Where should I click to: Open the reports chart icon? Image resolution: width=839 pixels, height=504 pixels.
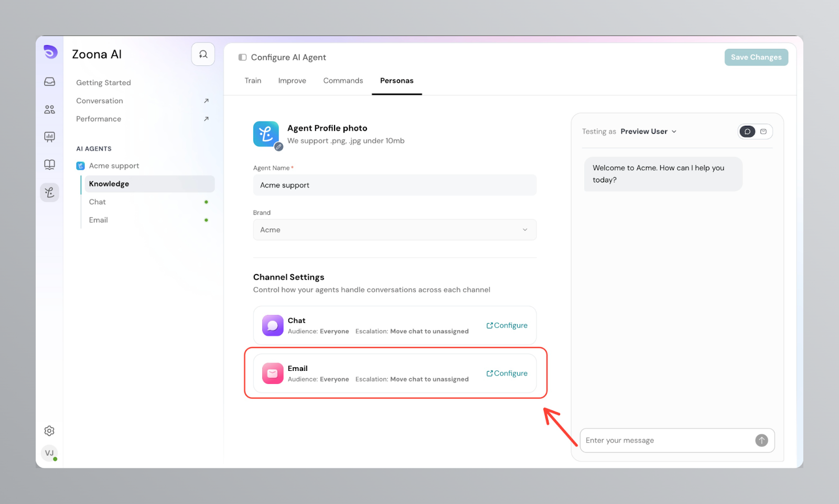(49, 137)
